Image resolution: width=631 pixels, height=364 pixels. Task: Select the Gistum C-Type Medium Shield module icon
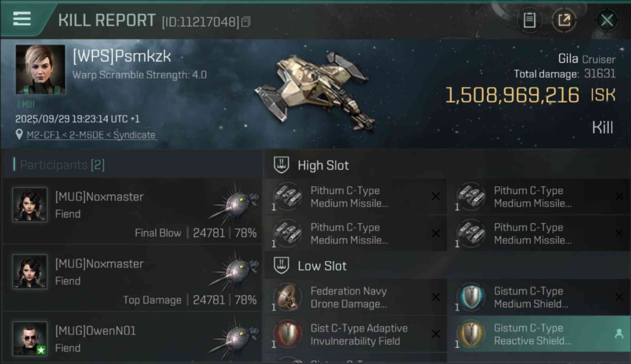click(471, 297)
